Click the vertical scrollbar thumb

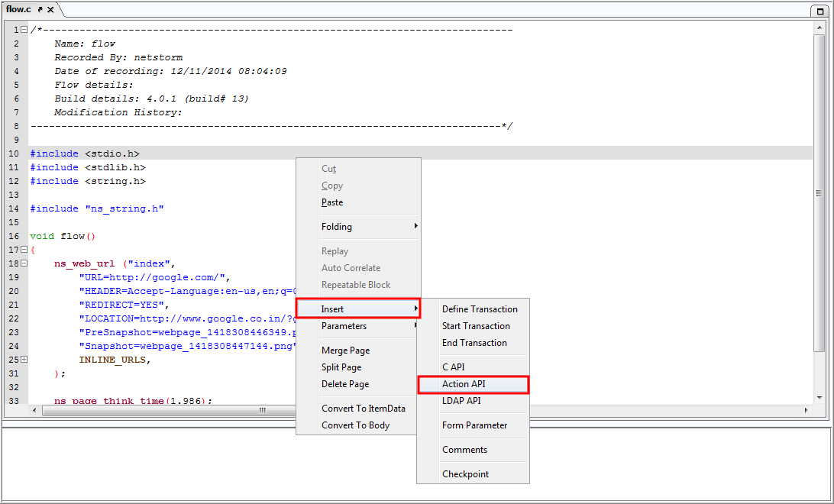[819, 193]
